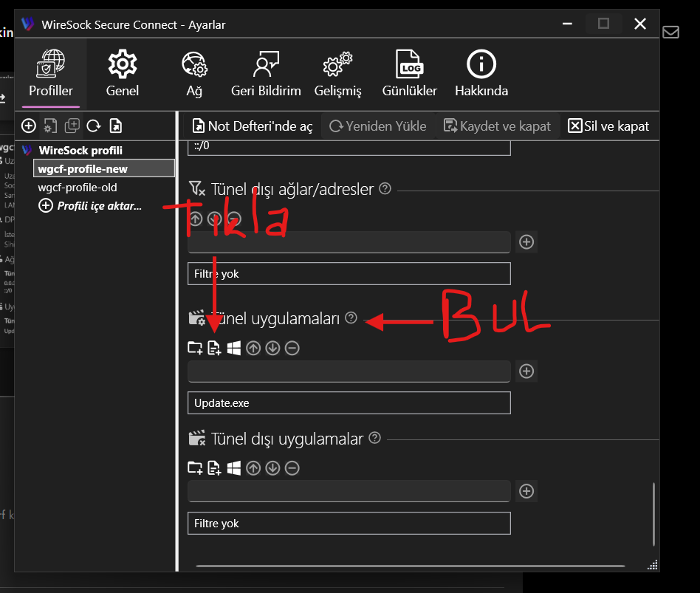Click Kaydet ve kapat button
700x593 pixels.
497,126
